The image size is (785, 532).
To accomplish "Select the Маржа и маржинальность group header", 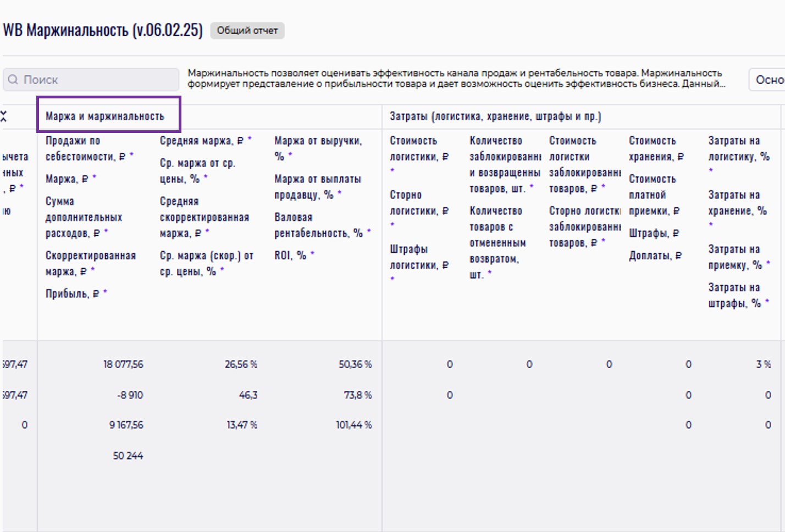I will [x=105, y=116].
